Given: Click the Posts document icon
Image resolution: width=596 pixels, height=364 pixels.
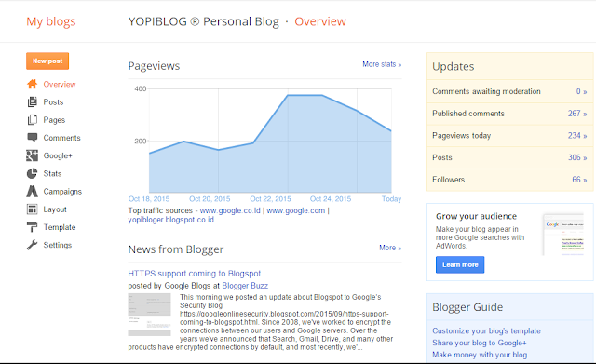Looking at the screenshot, I should 33,101.
